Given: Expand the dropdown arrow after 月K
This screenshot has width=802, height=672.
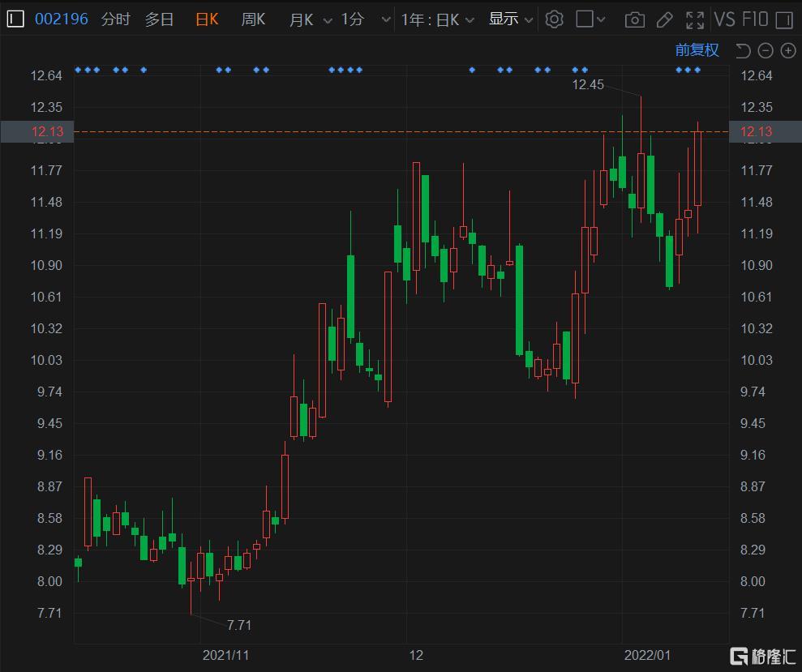Looking at the screenshot, I should pyautogui.click(x=328, y=20).
